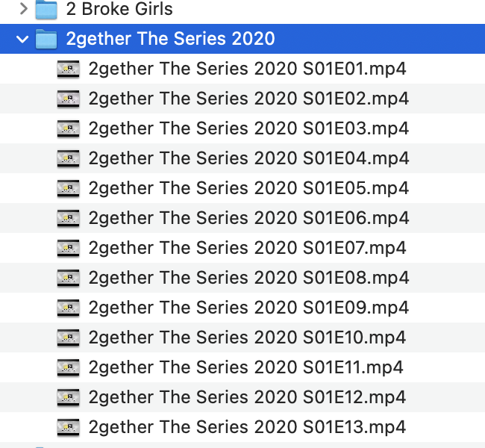Select file 2gether The Series 2020 S01E12.mp4
Viewport: 485px width, 448px height.
246,397
